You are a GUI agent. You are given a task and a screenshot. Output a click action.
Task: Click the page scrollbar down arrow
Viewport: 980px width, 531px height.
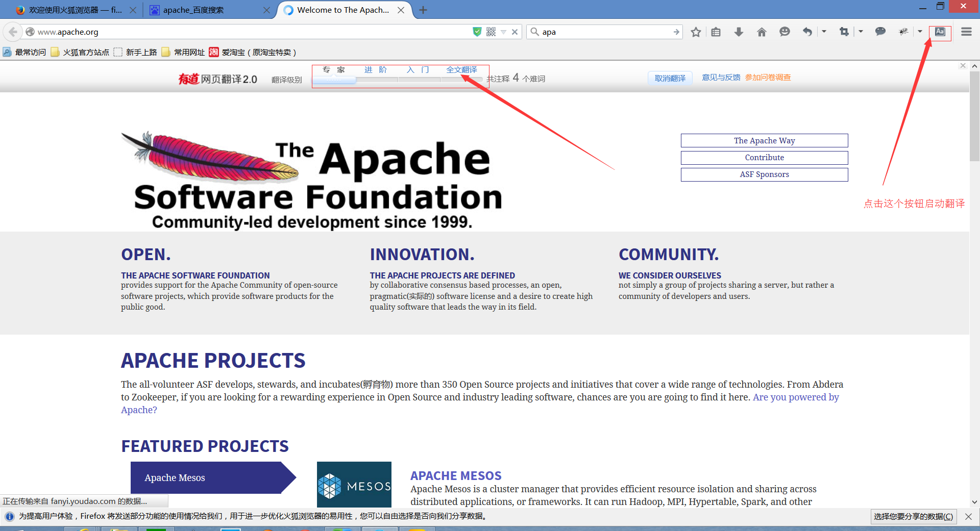pos(974,502)
